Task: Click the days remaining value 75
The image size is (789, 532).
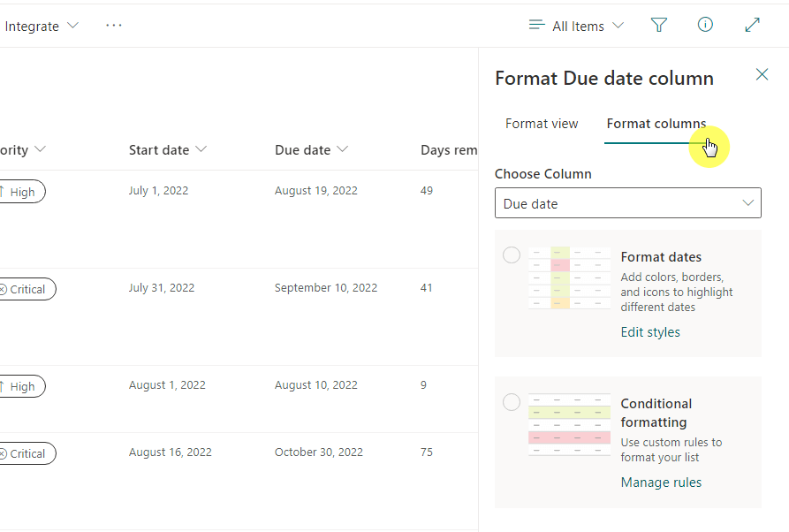Action: [426, 452]
